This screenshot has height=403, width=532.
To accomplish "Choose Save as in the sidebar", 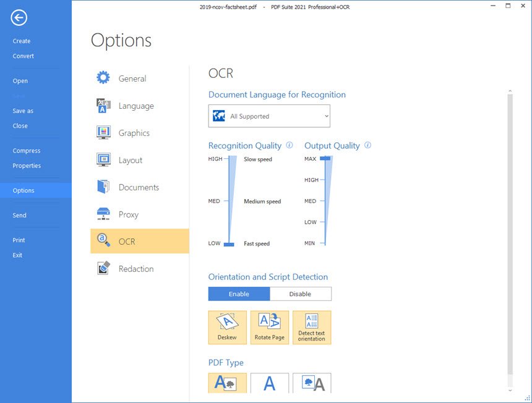I will [23, 111].
